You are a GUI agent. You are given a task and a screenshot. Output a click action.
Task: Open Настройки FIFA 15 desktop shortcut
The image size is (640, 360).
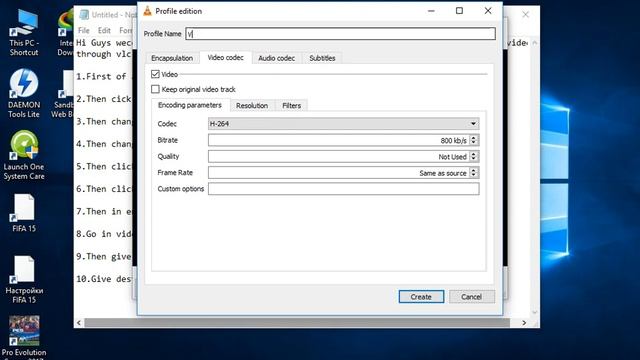[x=24, y=280]
